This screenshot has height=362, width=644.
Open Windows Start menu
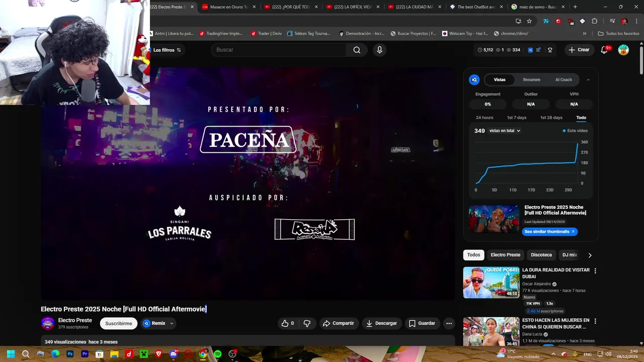tap(11, 354)
